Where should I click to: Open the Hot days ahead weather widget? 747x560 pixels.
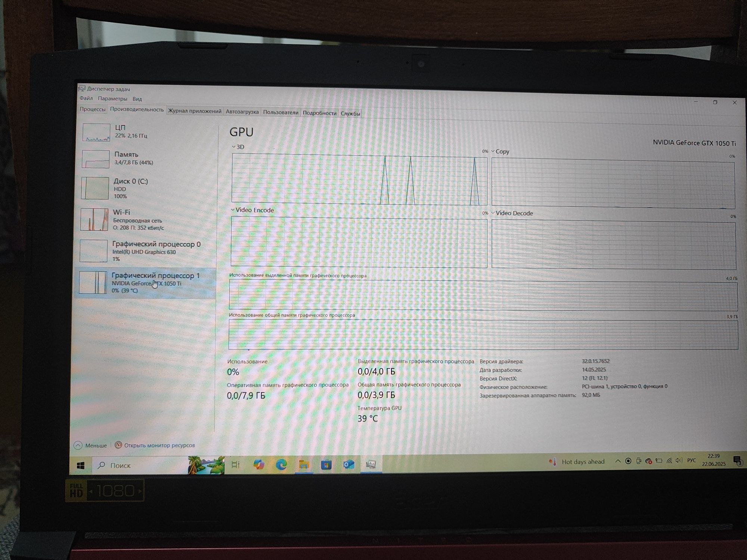576,462
